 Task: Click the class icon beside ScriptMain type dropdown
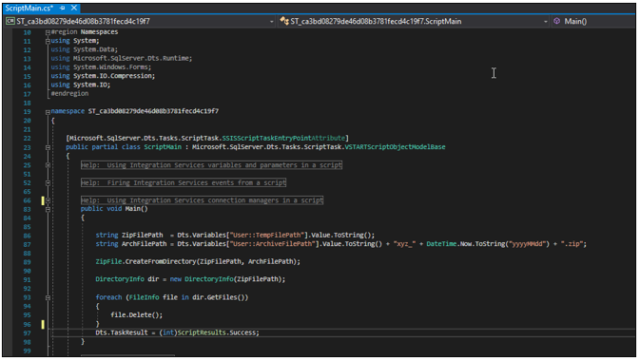tap(284, 21)
